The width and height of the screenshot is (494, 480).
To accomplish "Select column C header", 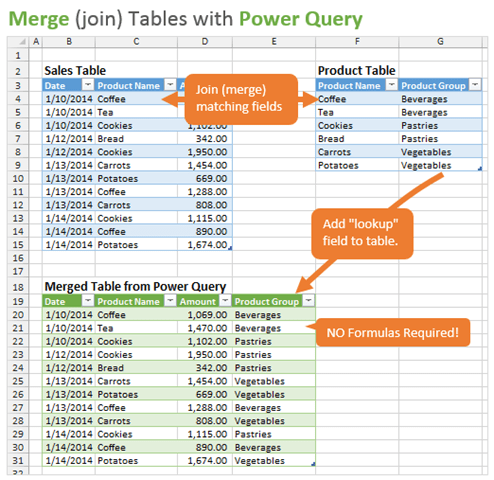I will pyautogui.click(x=136, y=42).
